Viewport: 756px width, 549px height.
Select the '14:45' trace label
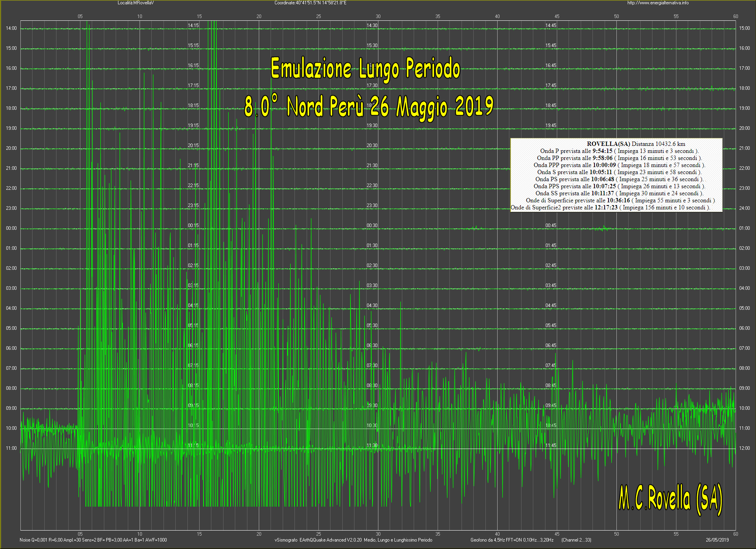551,25
